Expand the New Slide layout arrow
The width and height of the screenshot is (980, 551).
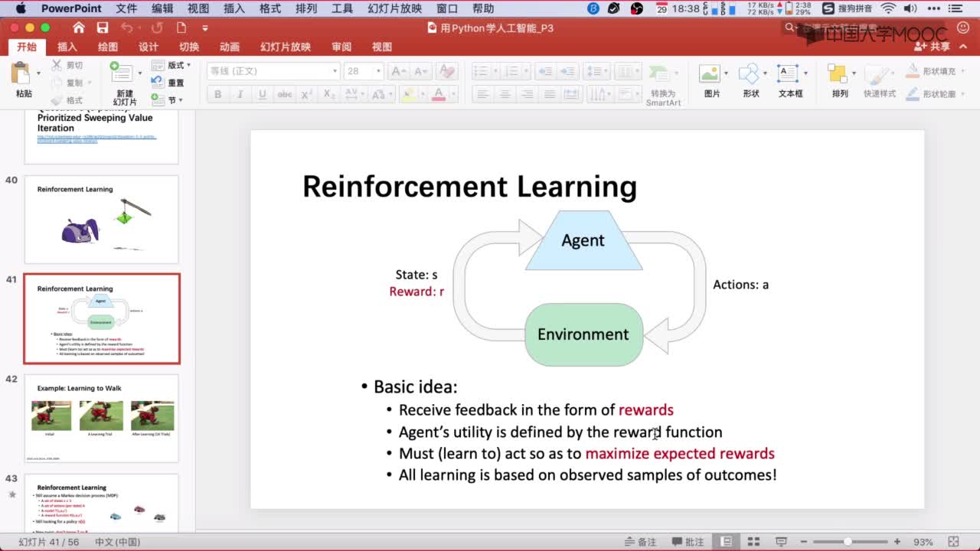click(139, 73)
